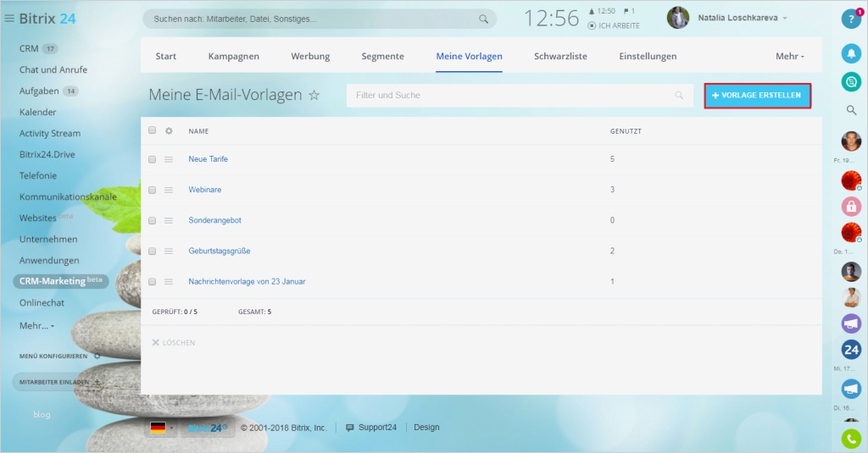The height and width of the screenshot is (453, 868).
Task: Switch to the Kampagnen tab
Action: (234, 56)
